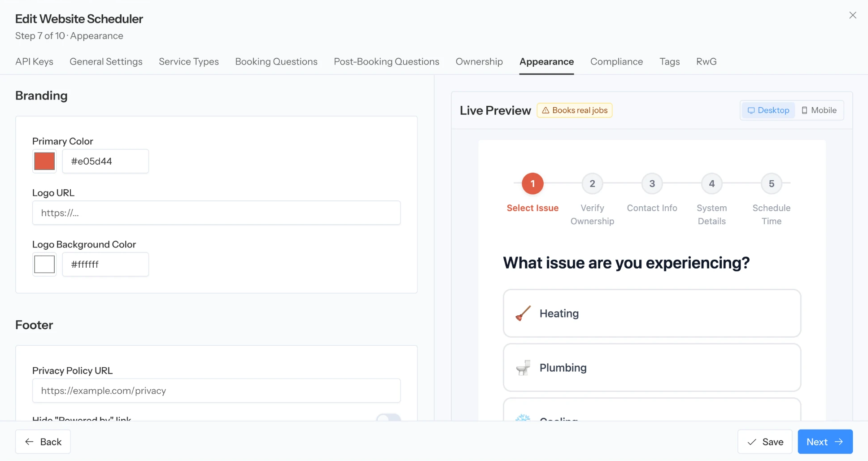The image size is (868, 461).
Task: Open Logo Background Color swatch
Action: [44, 264]
